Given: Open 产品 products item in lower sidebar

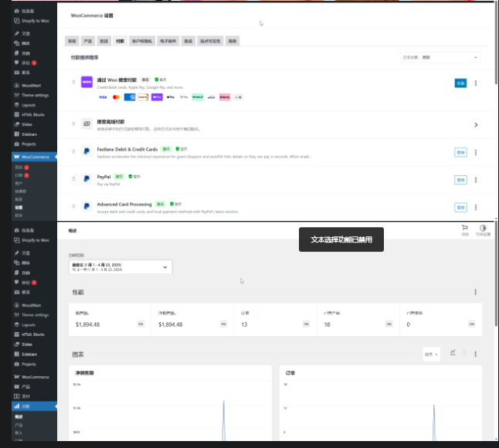Looking at the screenshot, I should (22, 386).
